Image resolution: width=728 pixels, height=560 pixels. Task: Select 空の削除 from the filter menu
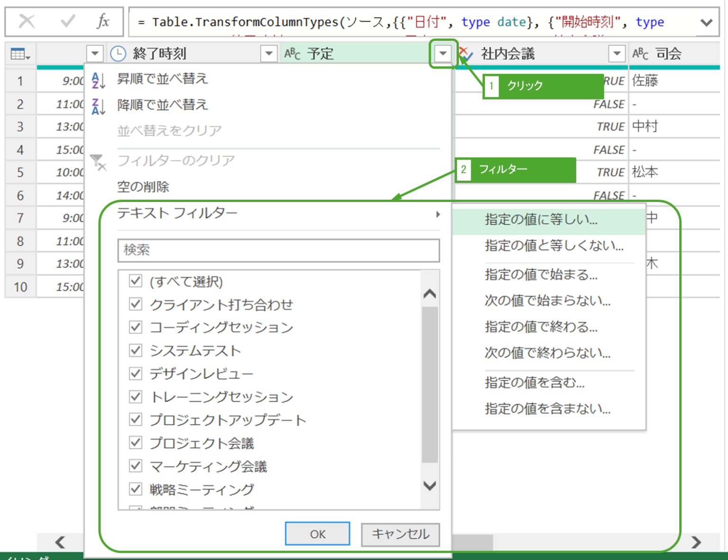click(143, 187)
